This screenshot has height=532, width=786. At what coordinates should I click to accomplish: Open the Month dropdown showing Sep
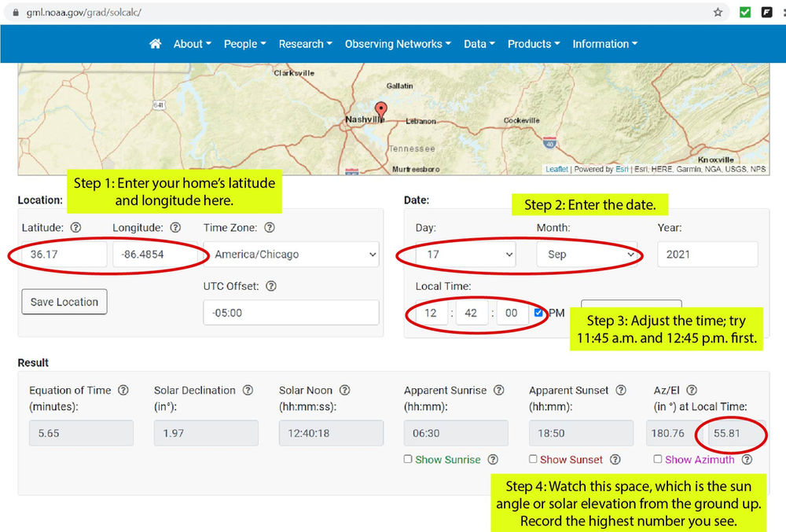pos(587,255)
